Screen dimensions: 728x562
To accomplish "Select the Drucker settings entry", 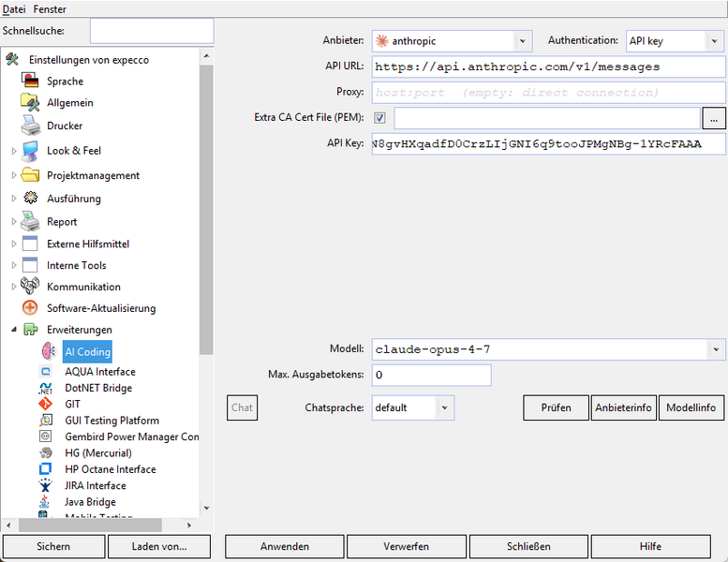I will coord(65,126).
